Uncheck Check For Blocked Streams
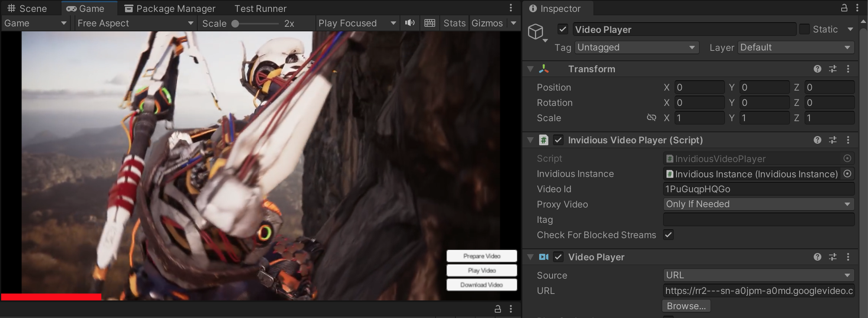Viewport: 868px width, 318px height. point(668,235)
